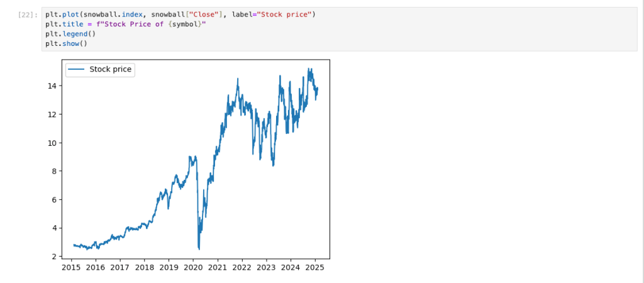Click the label="Stock price" argument text
The image size is (644, 283).
[274, 14]
